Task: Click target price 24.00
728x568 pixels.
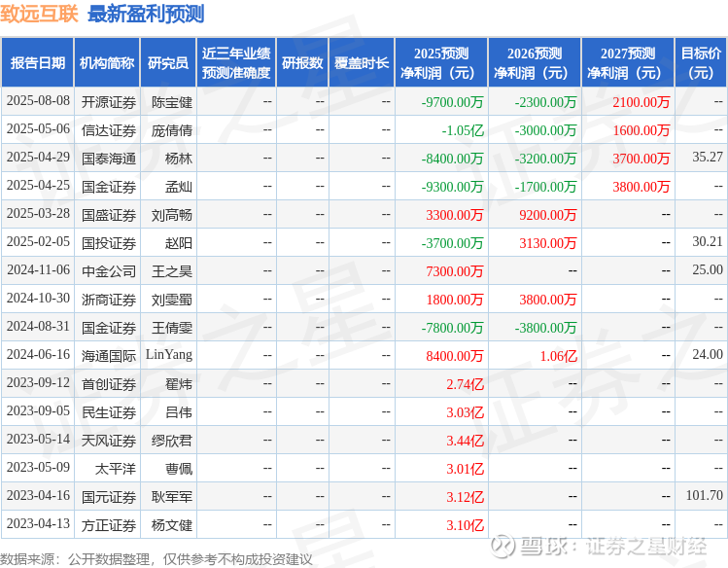Action: click(x=708, y=354)
